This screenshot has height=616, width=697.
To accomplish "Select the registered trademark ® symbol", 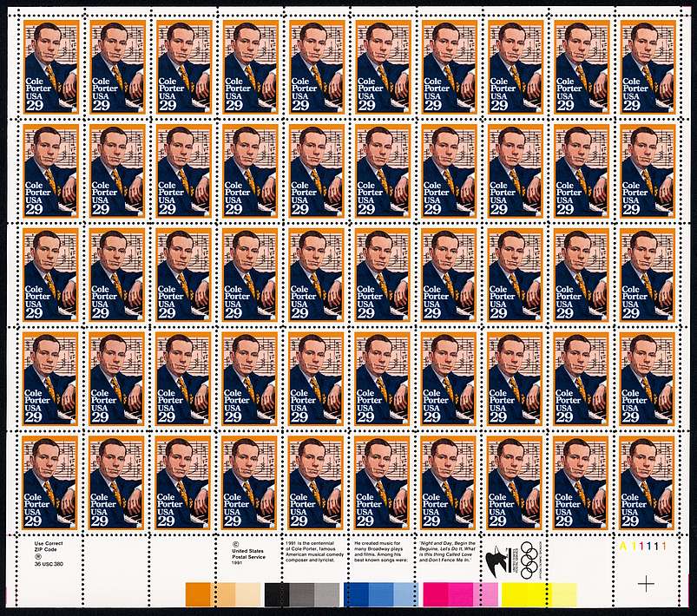I will (x=37, y=556).
